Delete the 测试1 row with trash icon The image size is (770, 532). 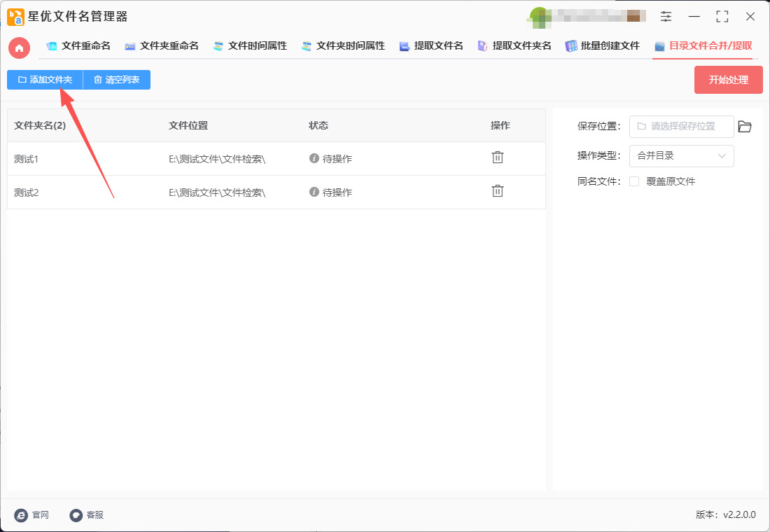(497, 157)
